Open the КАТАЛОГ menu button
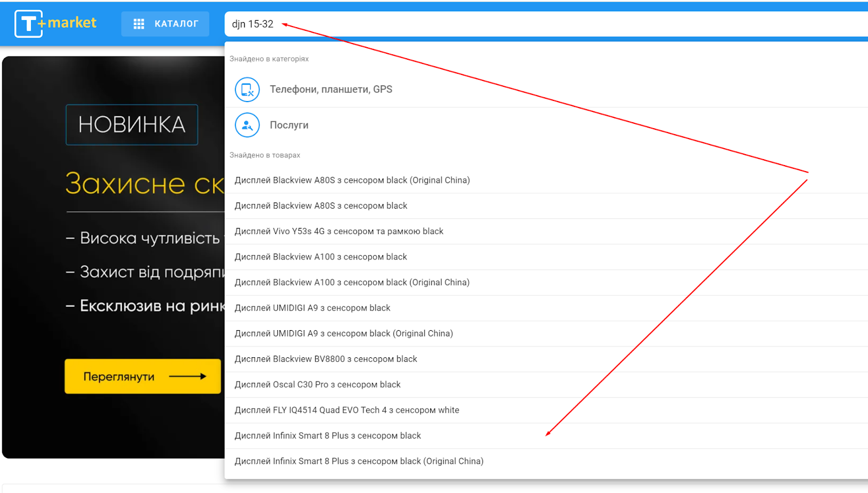 165,24
